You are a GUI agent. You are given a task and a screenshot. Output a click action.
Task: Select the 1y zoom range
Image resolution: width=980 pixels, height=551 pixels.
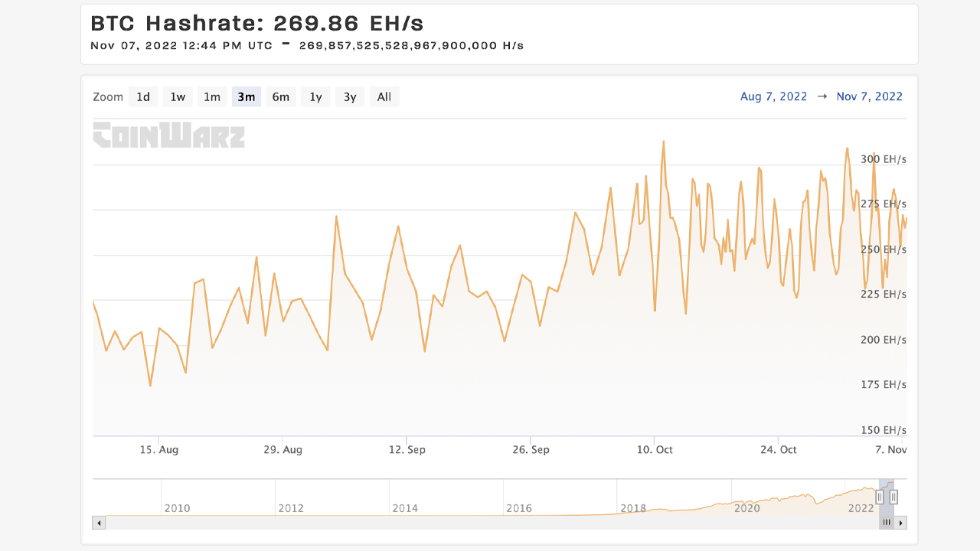315,97
